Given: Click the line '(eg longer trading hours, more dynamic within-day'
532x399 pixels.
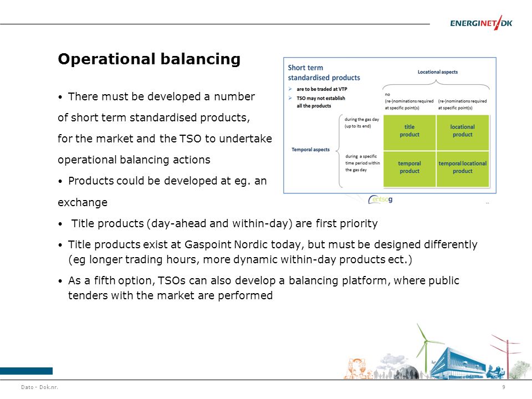Looking at the screenshot, I should coord(240,259).
